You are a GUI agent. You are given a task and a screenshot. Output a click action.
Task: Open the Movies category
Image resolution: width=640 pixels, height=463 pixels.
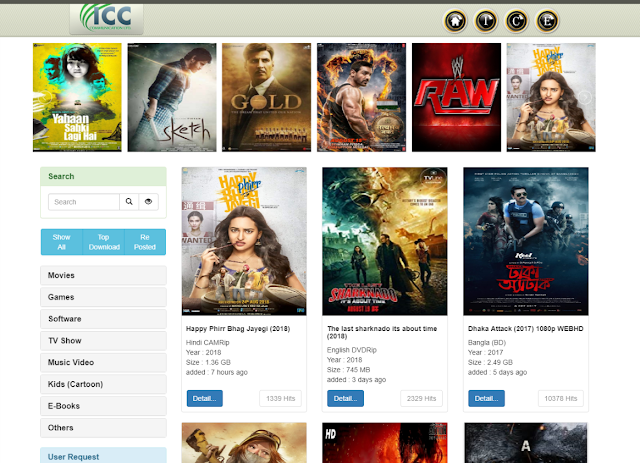(x=103, y=275)
